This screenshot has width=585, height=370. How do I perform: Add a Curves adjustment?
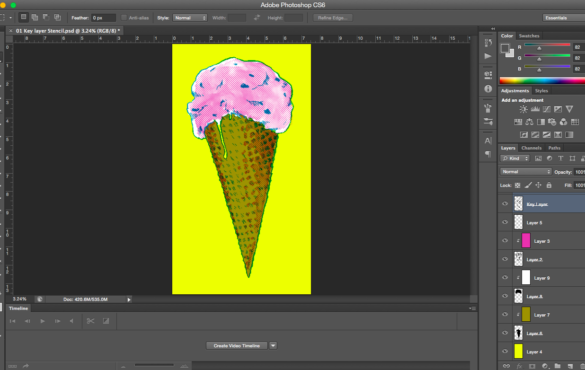tap(547, 109)
